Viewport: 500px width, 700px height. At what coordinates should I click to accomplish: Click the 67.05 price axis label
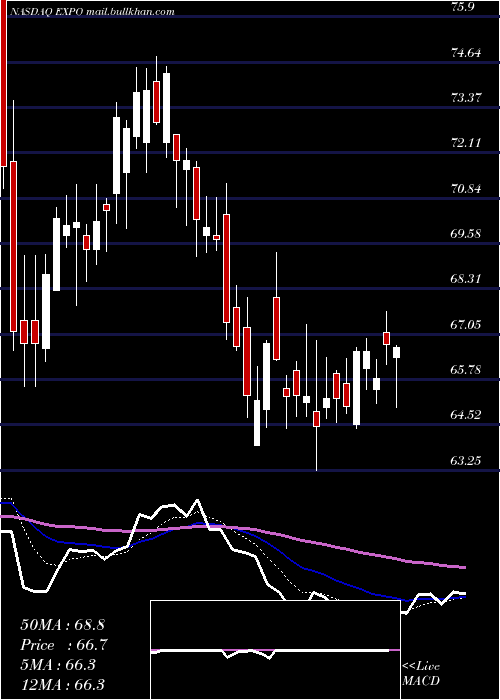[467, 324]
